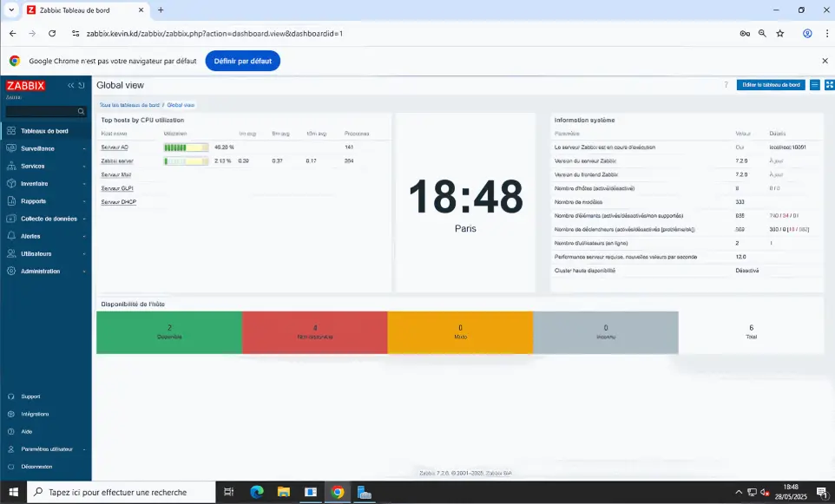Expand the Utilisateurs menu chevron
835x504 pixels.
(x=84, y=254)
